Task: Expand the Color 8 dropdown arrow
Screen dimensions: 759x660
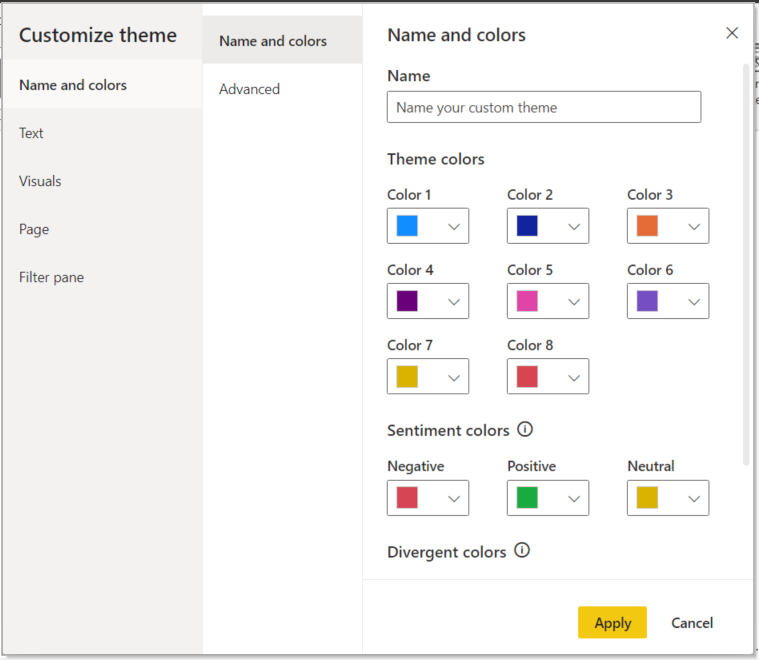Action: tap(574, 377)
